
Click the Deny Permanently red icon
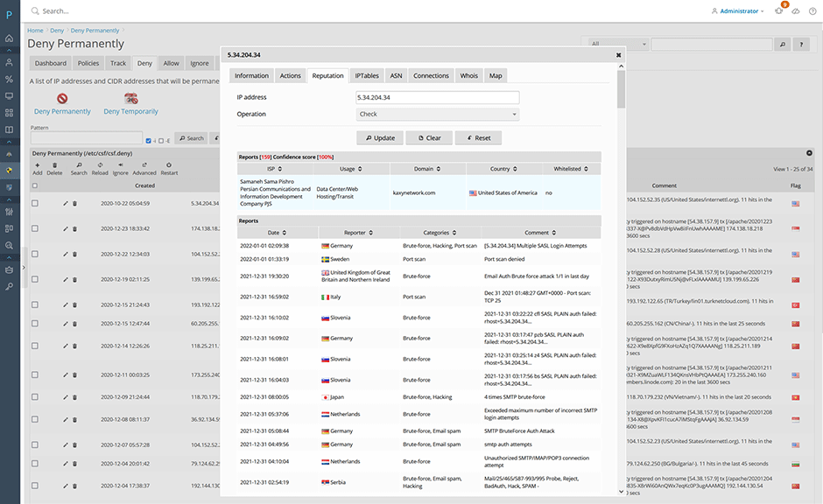(62, 98)
